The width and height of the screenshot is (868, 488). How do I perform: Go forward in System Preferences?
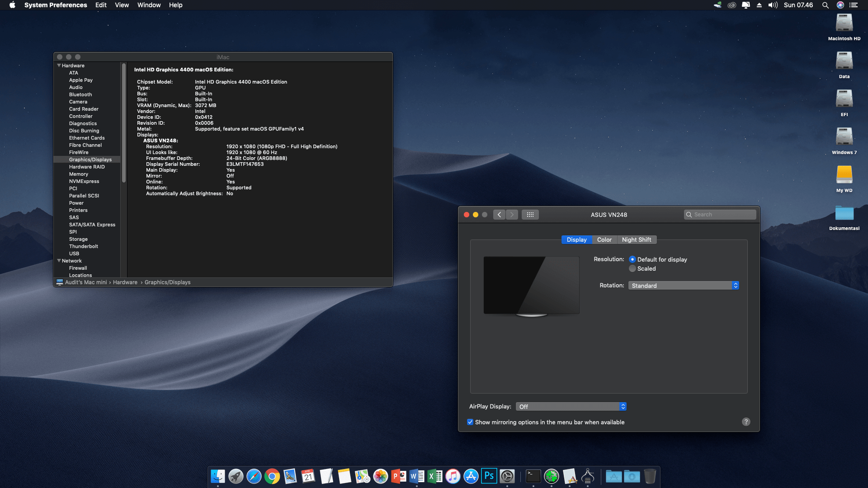(x=512, y=215)
